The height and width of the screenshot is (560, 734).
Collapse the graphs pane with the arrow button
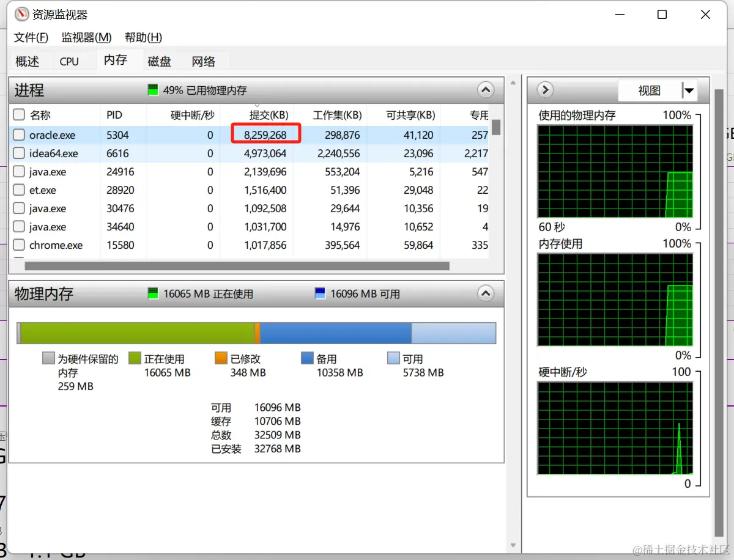click(545, 90)
